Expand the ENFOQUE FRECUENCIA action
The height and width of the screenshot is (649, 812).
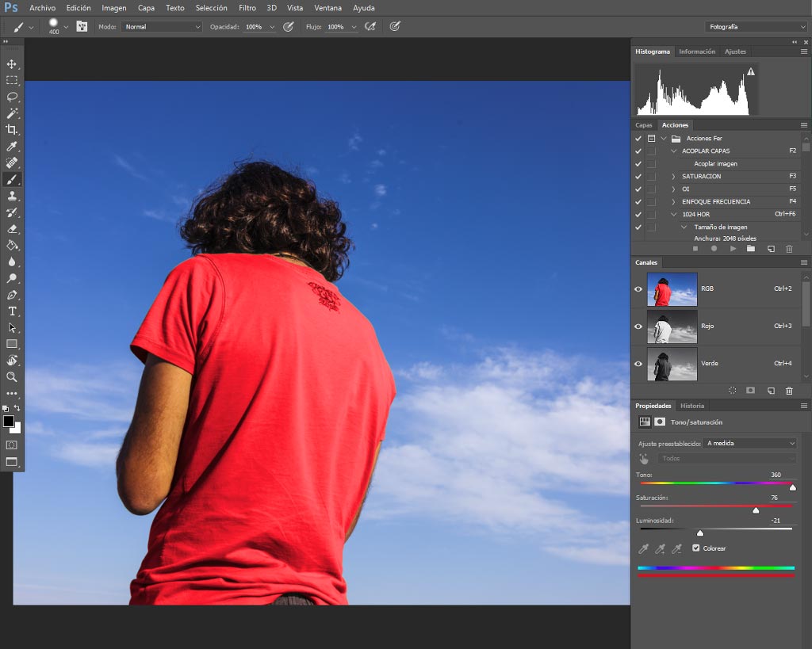[x=673, y=202]
